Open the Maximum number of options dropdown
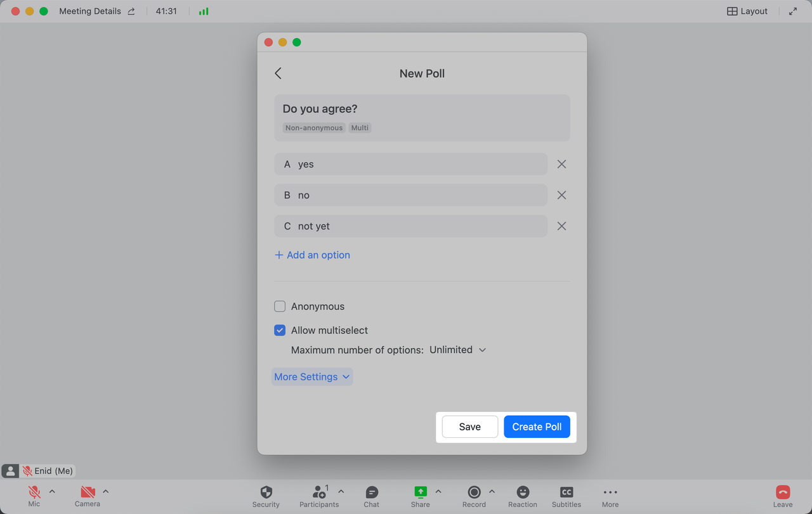 tap(457, 350)
